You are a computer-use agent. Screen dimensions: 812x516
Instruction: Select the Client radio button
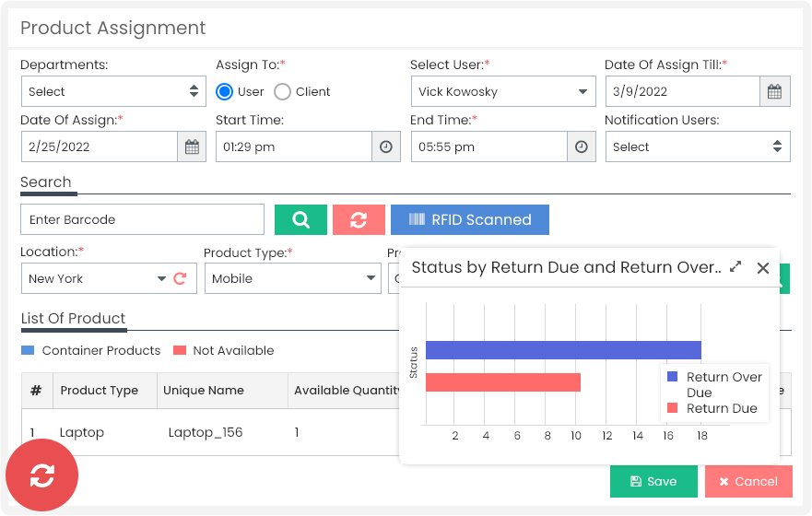tap(282, 91)
